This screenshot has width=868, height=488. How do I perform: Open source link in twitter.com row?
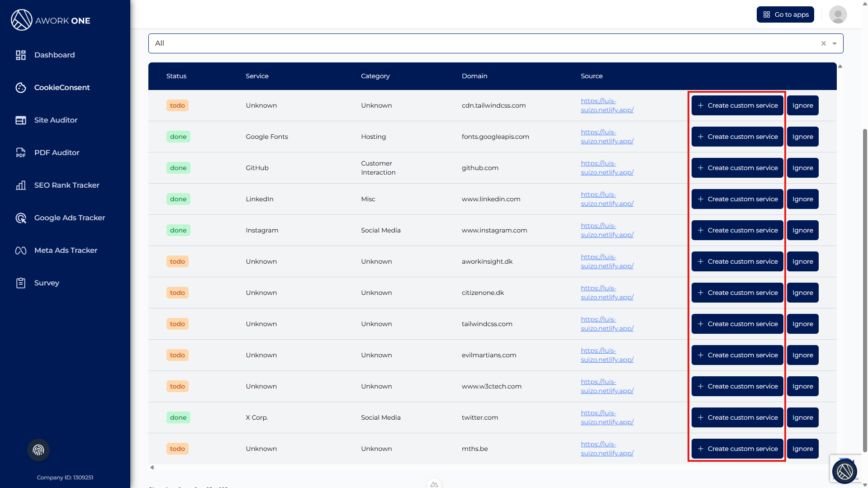tap(607, 417)
